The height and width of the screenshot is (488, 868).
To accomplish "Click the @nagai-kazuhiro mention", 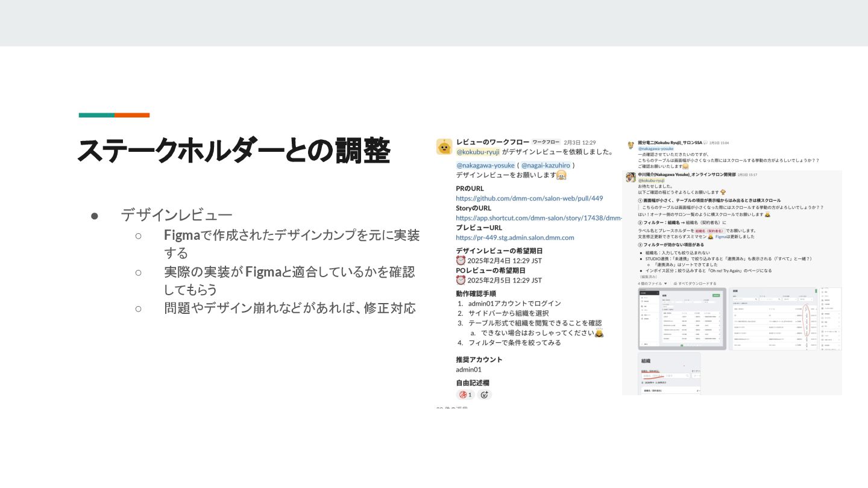I will (x=546, y=165).
